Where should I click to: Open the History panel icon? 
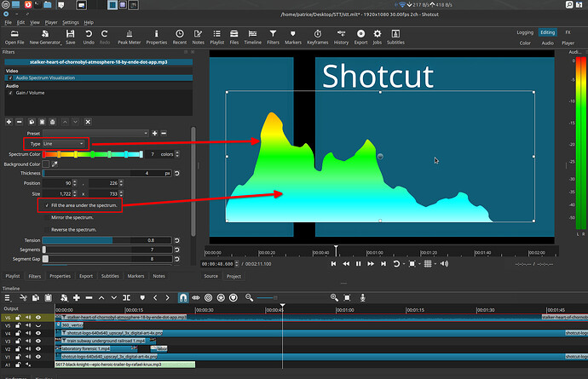(x=341, y=35)
